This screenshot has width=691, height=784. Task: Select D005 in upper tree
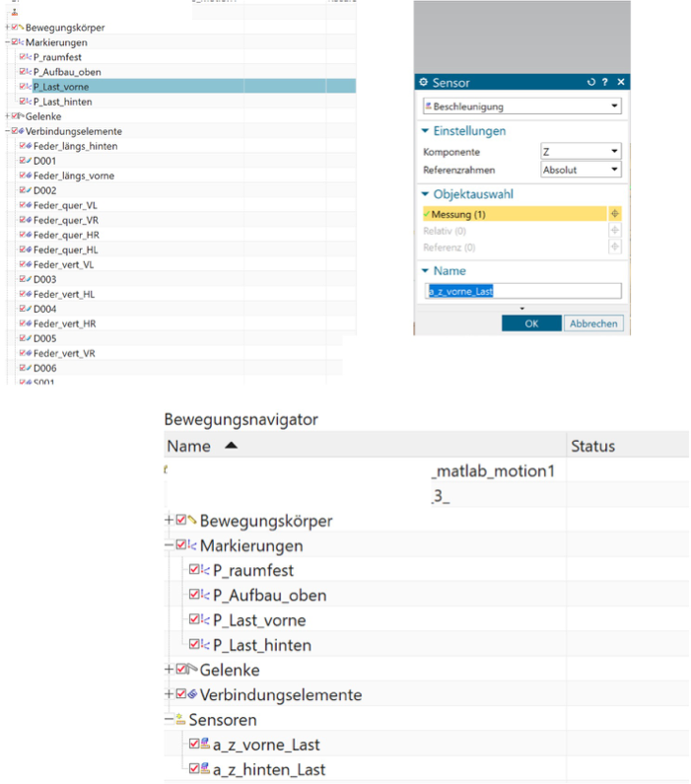point(45,338)
